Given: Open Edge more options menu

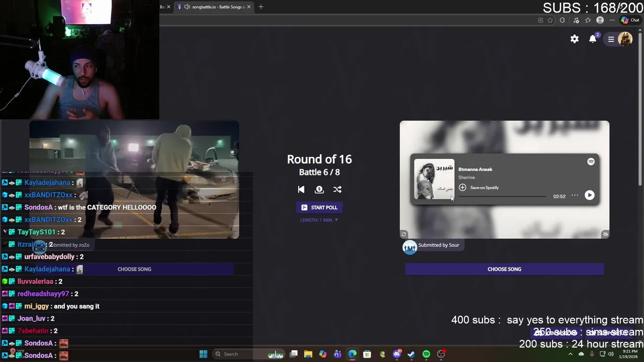Looking at the screenshot, I should point(612,20).
